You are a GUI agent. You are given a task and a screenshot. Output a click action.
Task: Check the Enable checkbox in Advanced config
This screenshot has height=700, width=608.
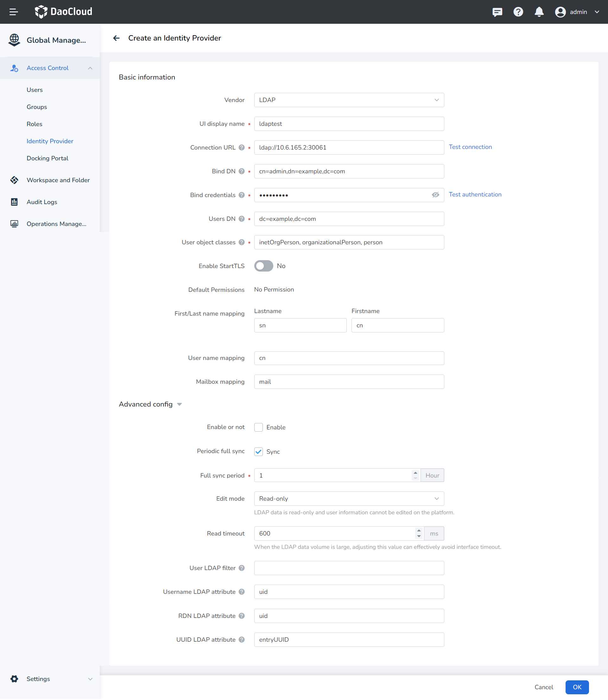tap(258, 427)
